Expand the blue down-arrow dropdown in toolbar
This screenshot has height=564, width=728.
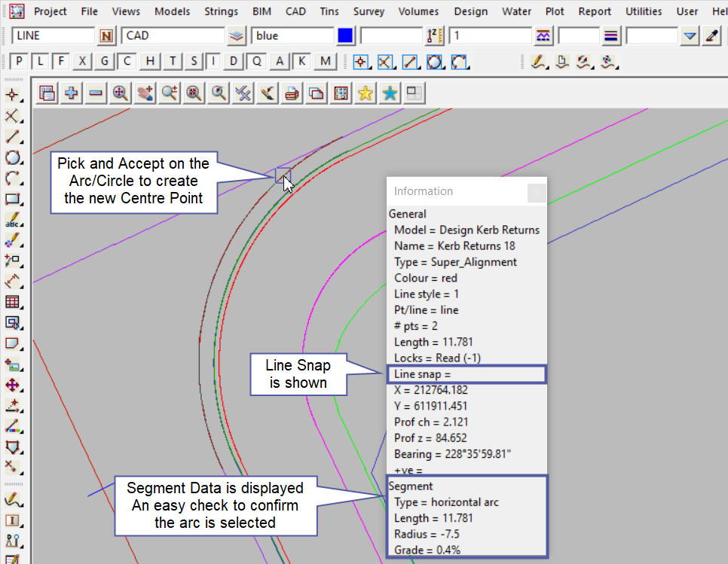tap(690, 35)
